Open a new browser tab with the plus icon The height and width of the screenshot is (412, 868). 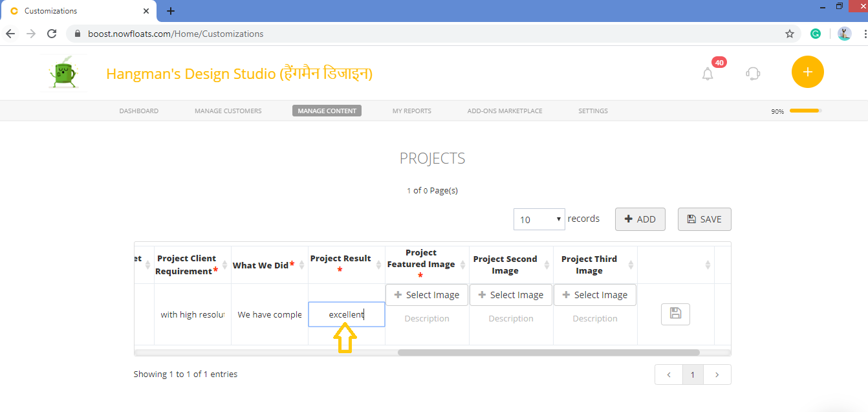[169, 10]
